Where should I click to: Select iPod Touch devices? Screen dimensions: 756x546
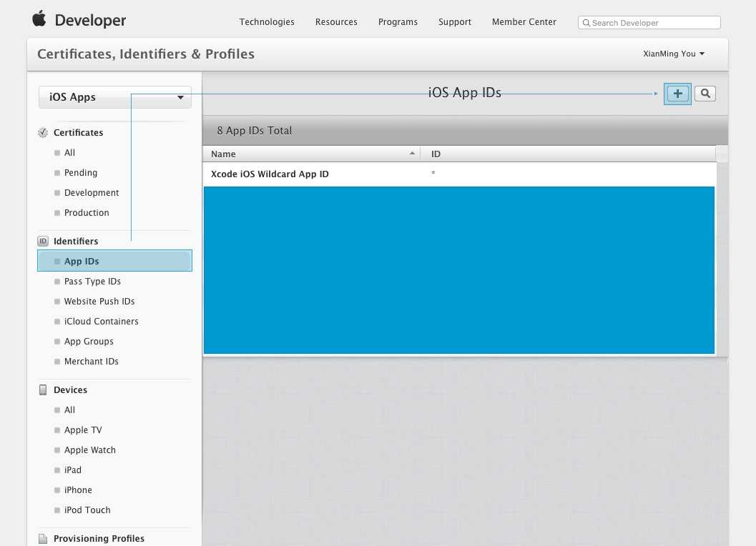[x=87, y=510]
